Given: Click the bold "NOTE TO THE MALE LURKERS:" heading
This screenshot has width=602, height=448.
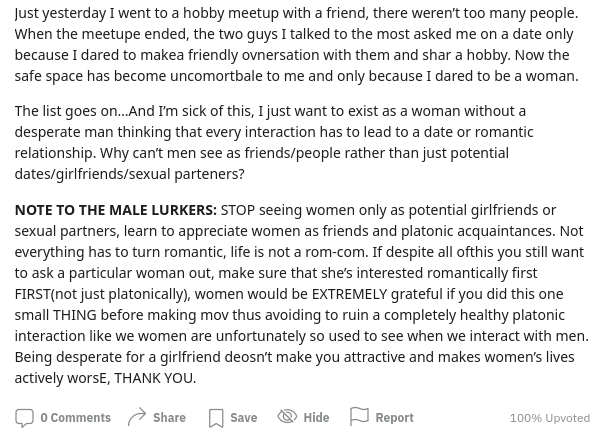Looking at the screenshot, I should pos(115,210).
